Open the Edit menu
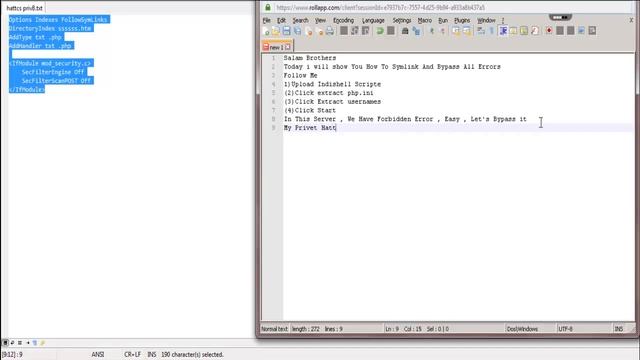Screen dimensions: 640x360 pos(281,20)
